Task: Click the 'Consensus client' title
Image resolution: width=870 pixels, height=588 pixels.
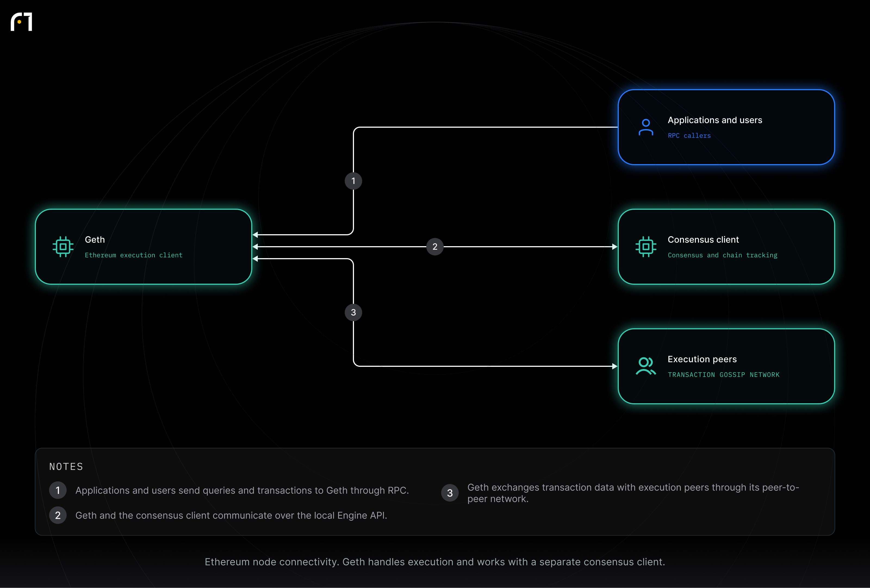Action: coord(703,240)
